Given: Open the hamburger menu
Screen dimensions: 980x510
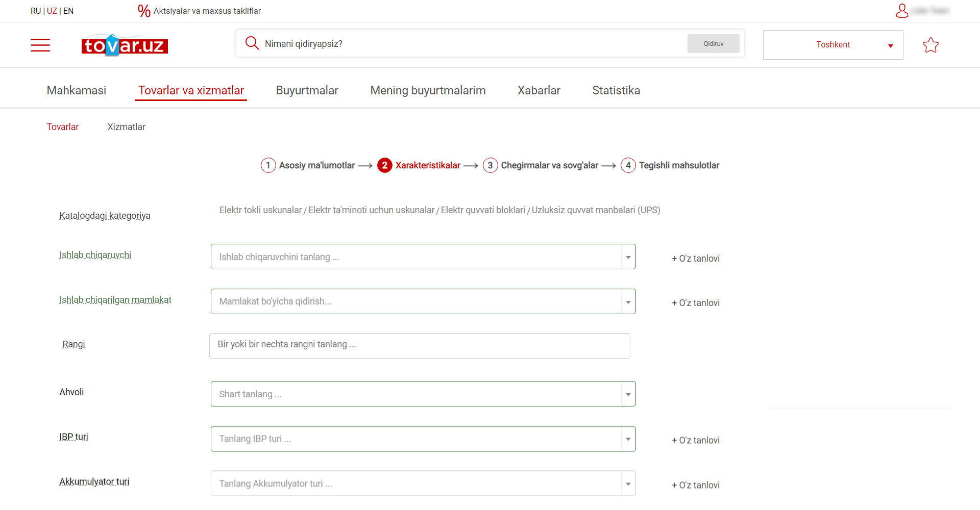Looking at the screenshot, I should click(40, 45).
